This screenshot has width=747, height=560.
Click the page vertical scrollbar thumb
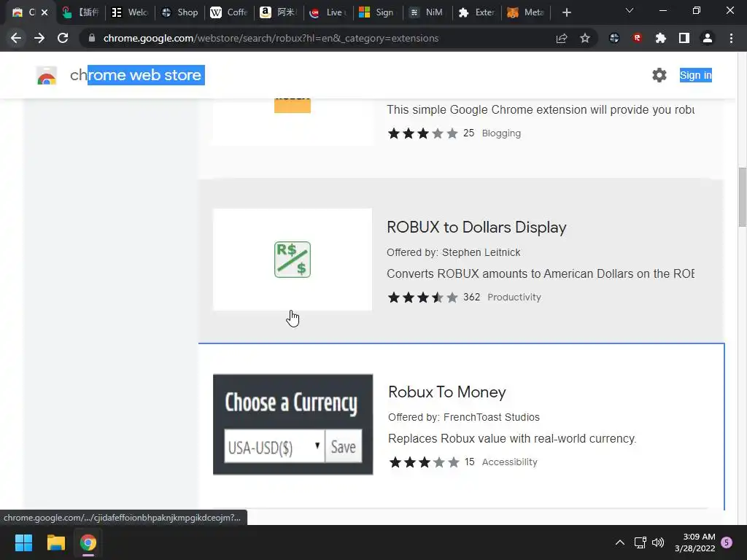click(x=742, y=197)
